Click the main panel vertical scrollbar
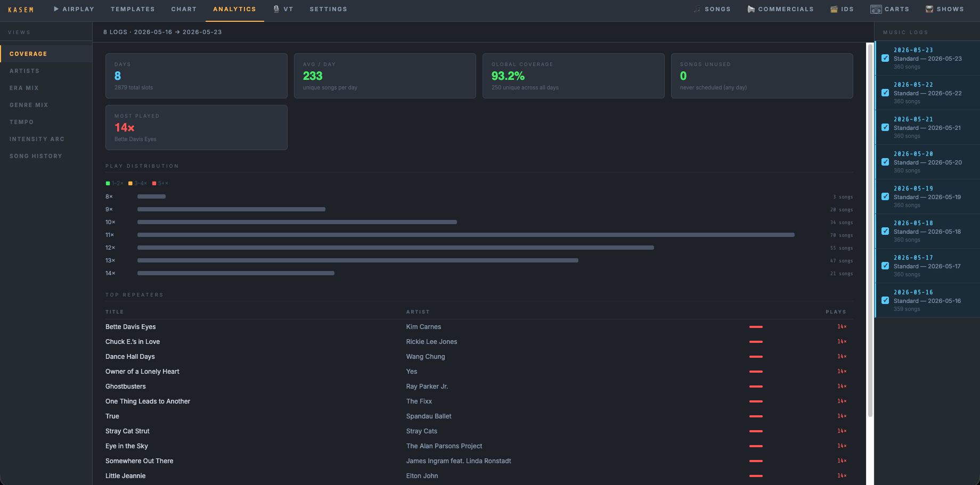Image resolution: width=980 pixels, height=485 pixels. click(x=870, y=230)
